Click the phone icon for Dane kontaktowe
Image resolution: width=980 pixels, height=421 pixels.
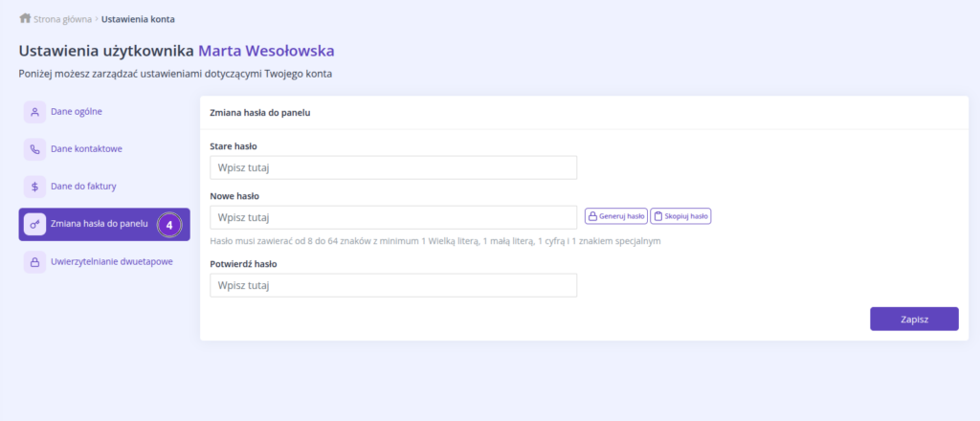[35, 149]
